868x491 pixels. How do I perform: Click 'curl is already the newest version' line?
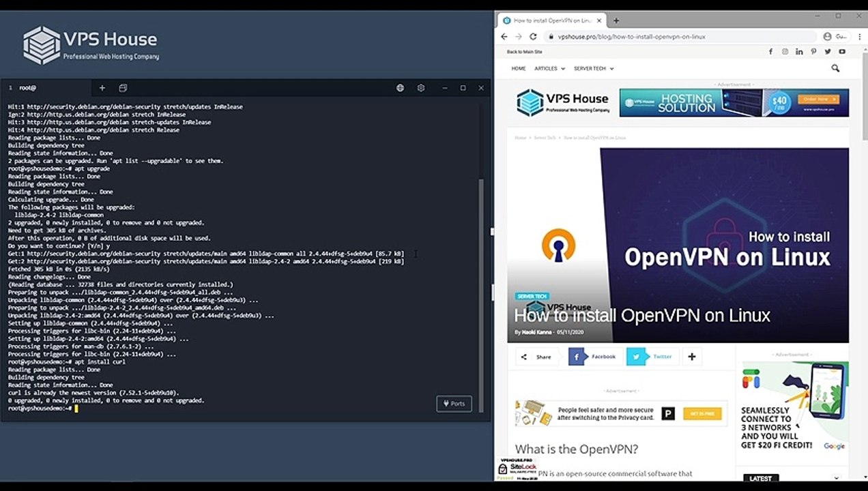[x=93, y=393]
